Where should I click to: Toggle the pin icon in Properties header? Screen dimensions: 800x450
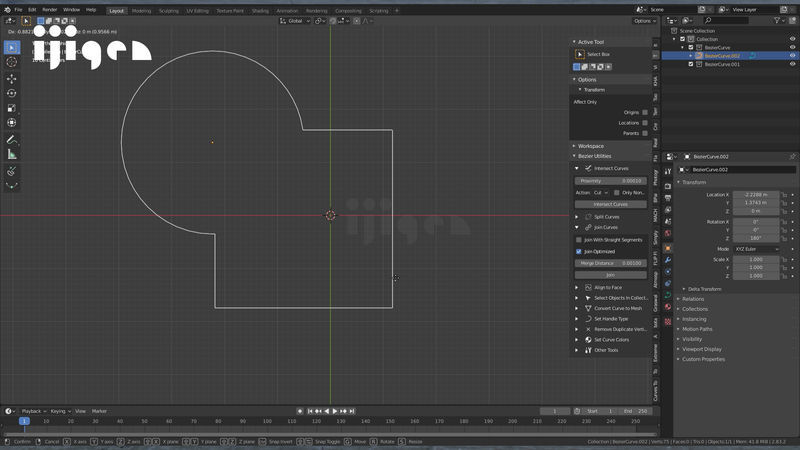pyautogui.click(x=792, y=157)
